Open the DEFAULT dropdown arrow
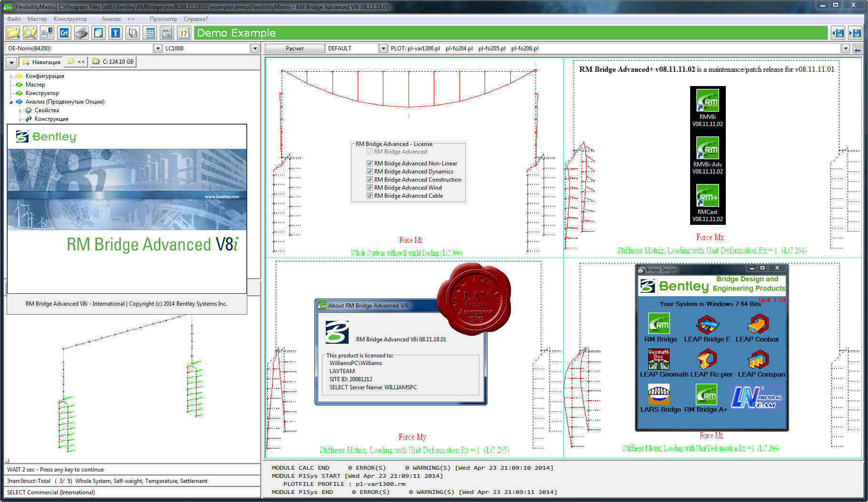Viewport: 868px width, 502px height. (x=383, y=48)
